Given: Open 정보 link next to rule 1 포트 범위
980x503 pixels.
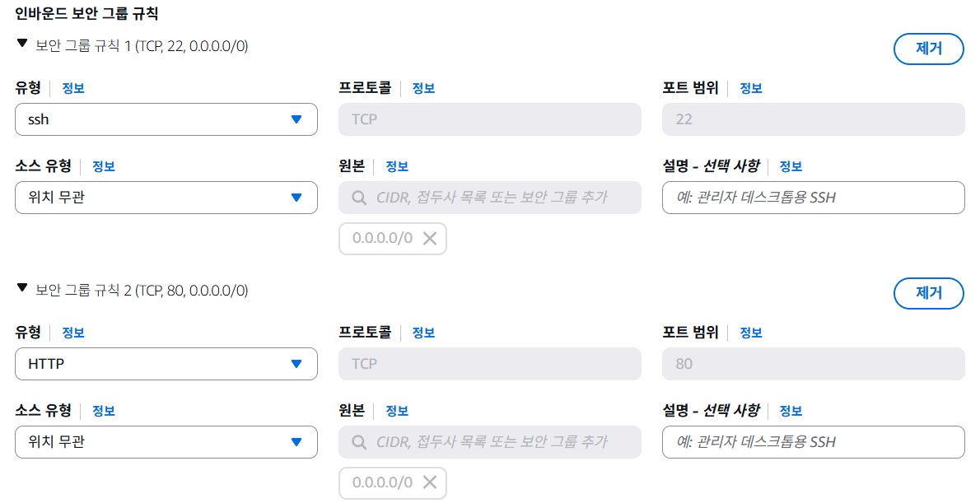Looking at the screenshot, I should [x=750, y=88].
